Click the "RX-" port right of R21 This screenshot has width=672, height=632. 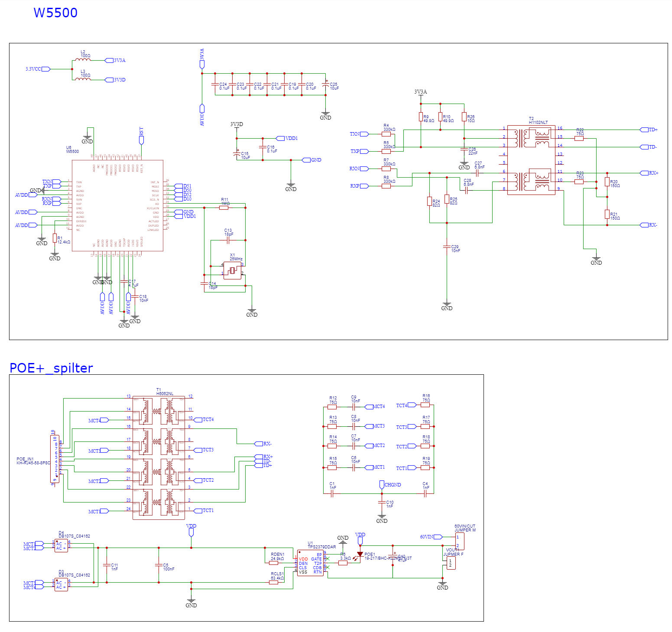point(649,225)
